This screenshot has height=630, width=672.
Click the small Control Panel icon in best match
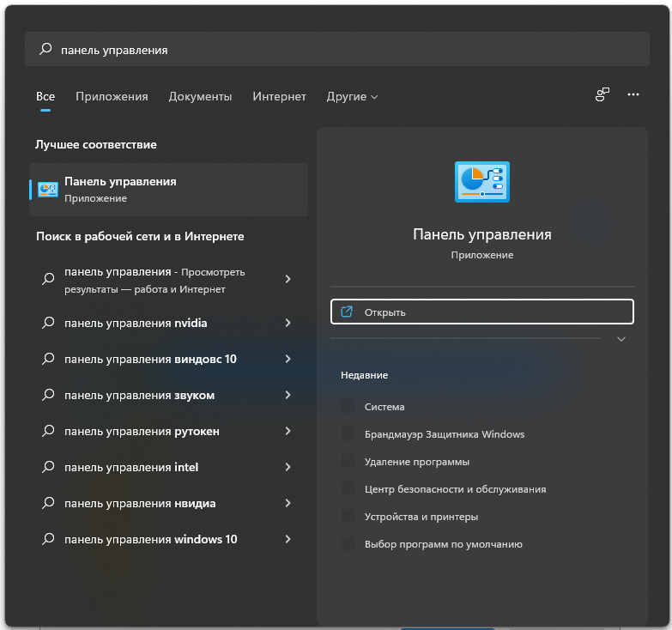(x=47, y=190)
